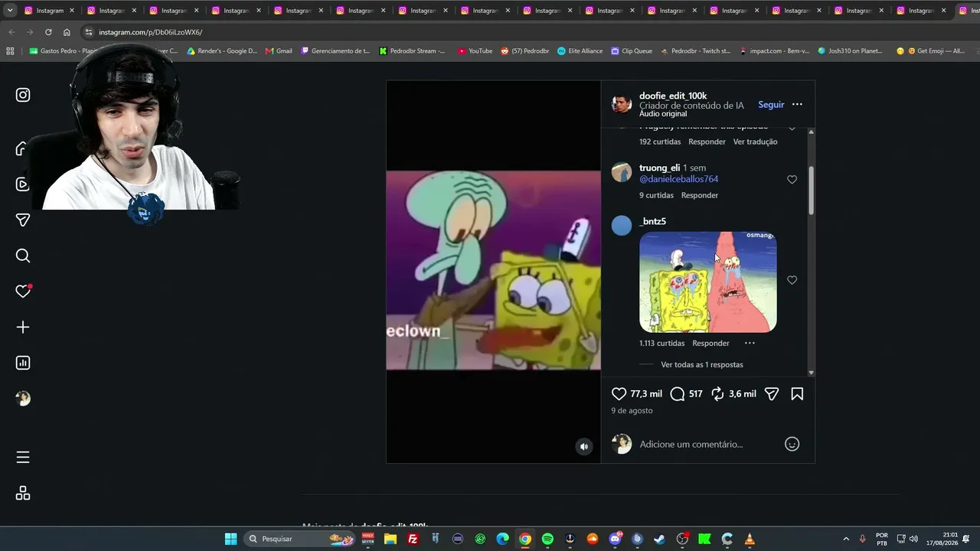980x551 pixels.
Task: Open the emoji picker in comment box
Action: [x=792, y=444]
